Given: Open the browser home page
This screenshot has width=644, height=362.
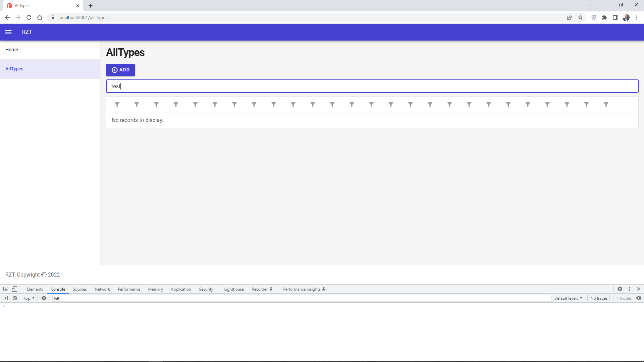Looking at the screenshot, I should click(40, 17).
